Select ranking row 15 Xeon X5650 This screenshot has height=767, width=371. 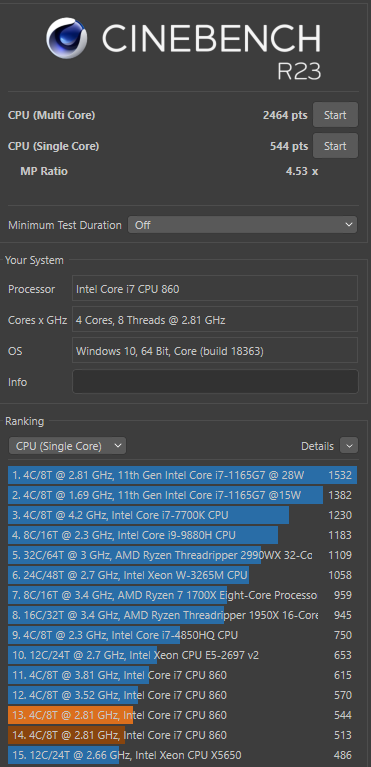point(183,755)
